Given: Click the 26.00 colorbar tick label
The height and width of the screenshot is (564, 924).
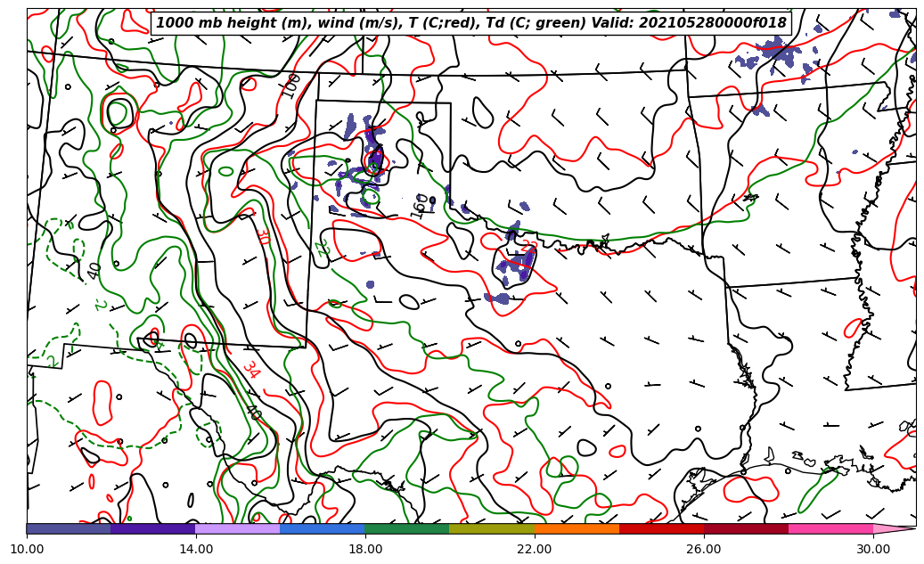Looking at the screenshot, I should coord(704,549).
